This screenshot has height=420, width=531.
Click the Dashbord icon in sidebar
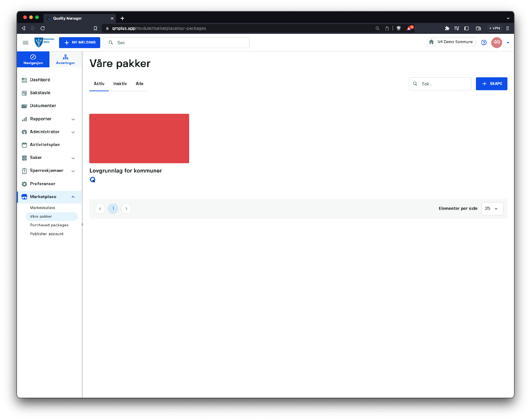(x=24, y=80)
